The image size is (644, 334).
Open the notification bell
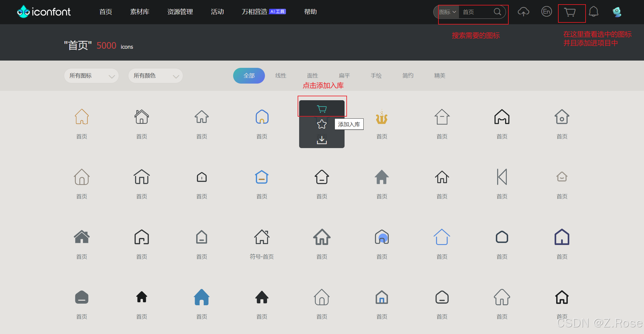point(594,12)
